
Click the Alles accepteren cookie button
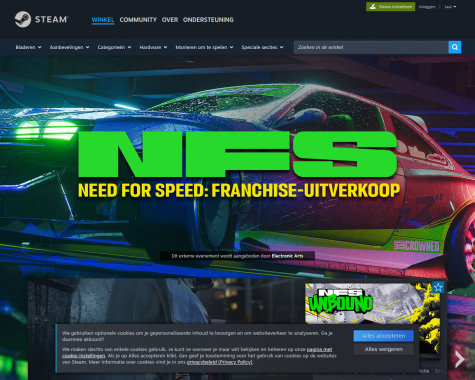[x=384, y=336]
